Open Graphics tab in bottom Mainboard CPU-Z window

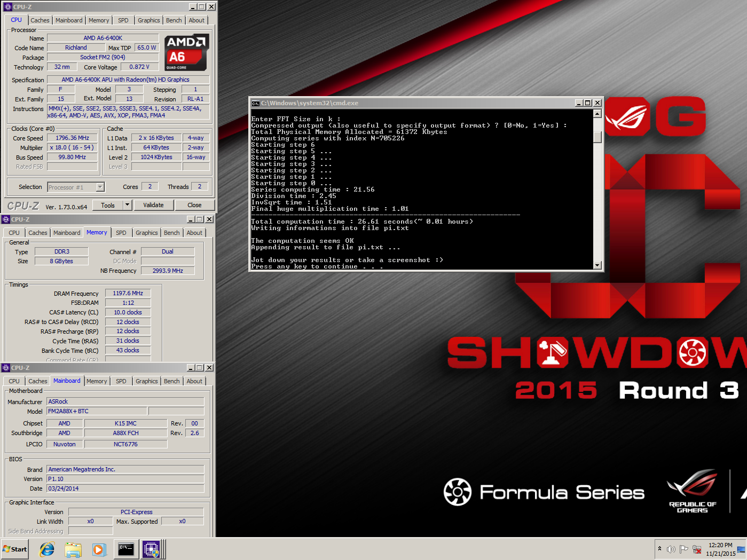147,381
